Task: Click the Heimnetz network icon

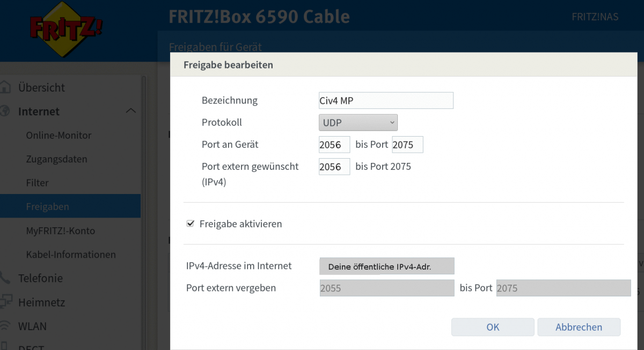Action: 5,302
